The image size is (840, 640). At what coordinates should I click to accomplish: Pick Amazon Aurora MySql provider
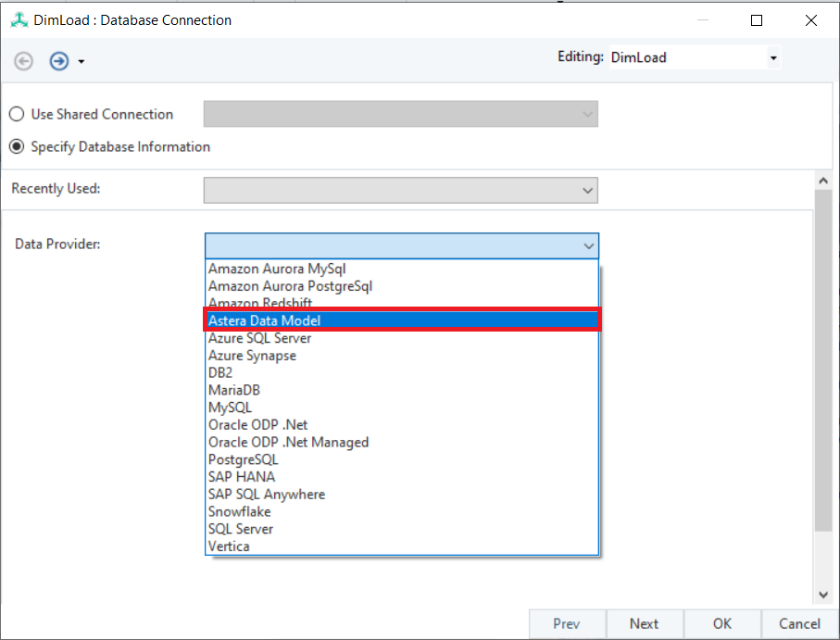[x=277, y=269]
